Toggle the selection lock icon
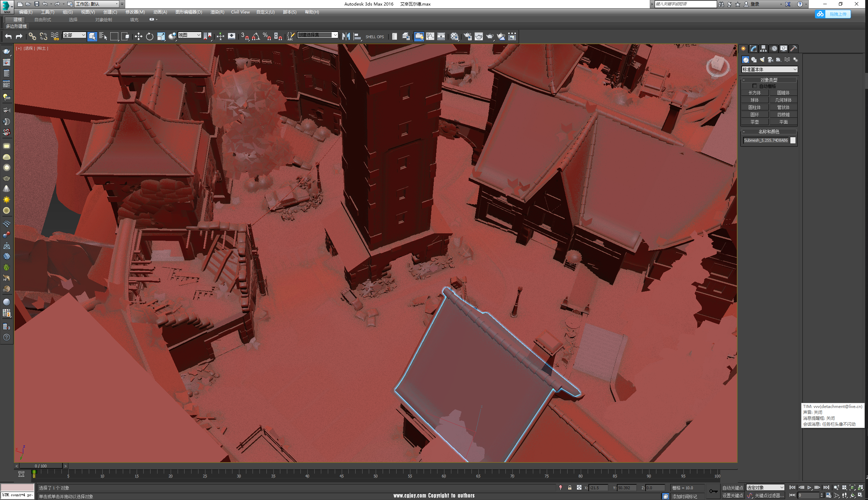 coord(570,488)
